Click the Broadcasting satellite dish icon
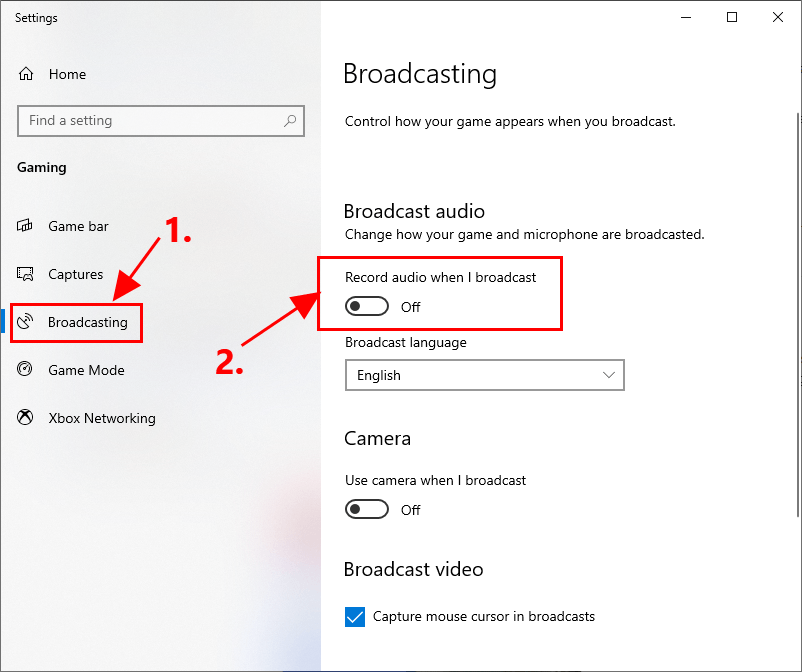 25,322
